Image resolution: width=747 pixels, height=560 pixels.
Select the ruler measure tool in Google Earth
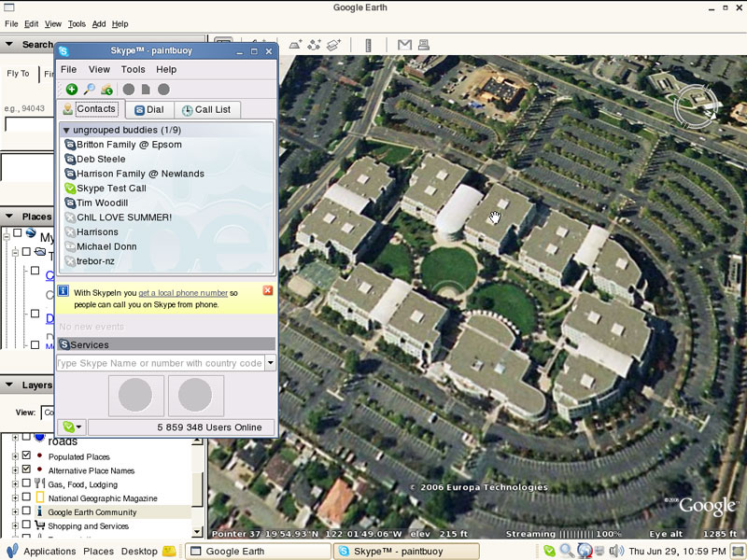click(x=368, y=45)
